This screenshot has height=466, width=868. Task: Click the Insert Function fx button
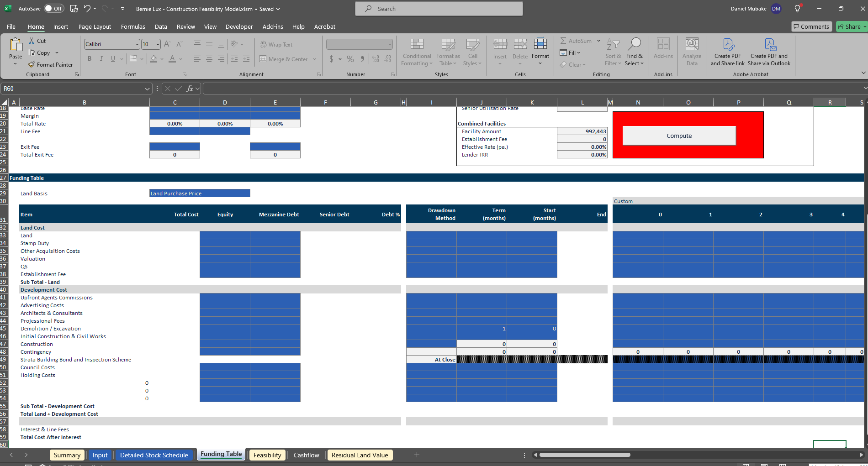coord(190,89)
